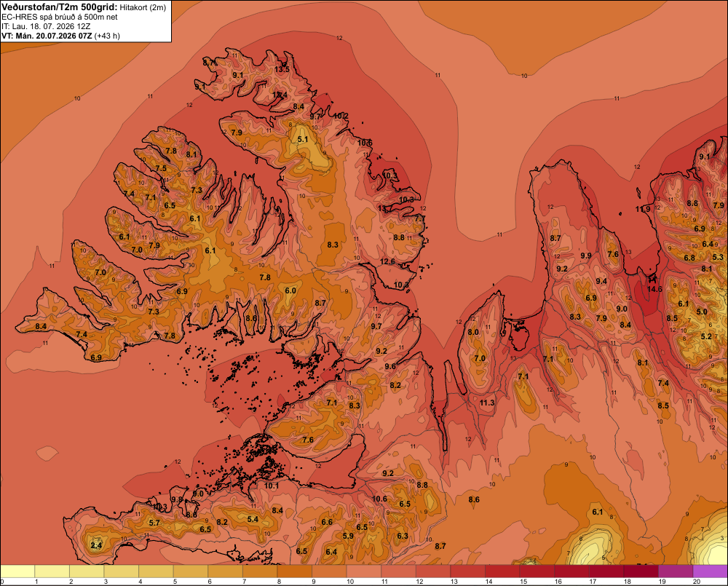Image resolution: width=728 pixels, height=586 pixels.
Task: Select the 12.4 temperature reading
Action: click(x=280, y=95)
